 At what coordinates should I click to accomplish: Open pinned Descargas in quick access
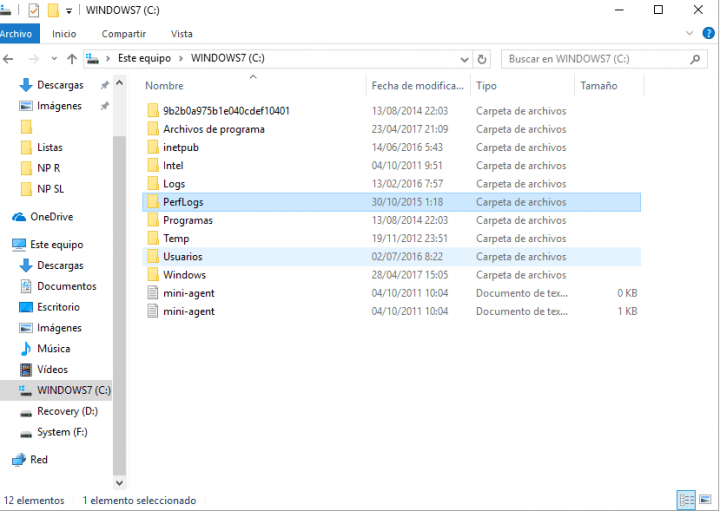(60, 85)
